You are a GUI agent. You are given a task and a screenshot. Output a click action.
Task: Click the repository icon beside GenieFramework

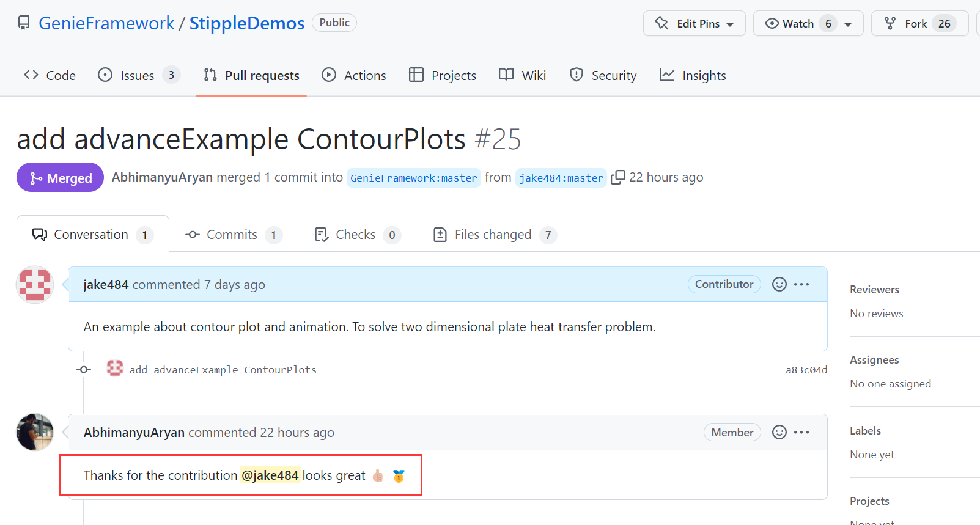coord(24,23)
